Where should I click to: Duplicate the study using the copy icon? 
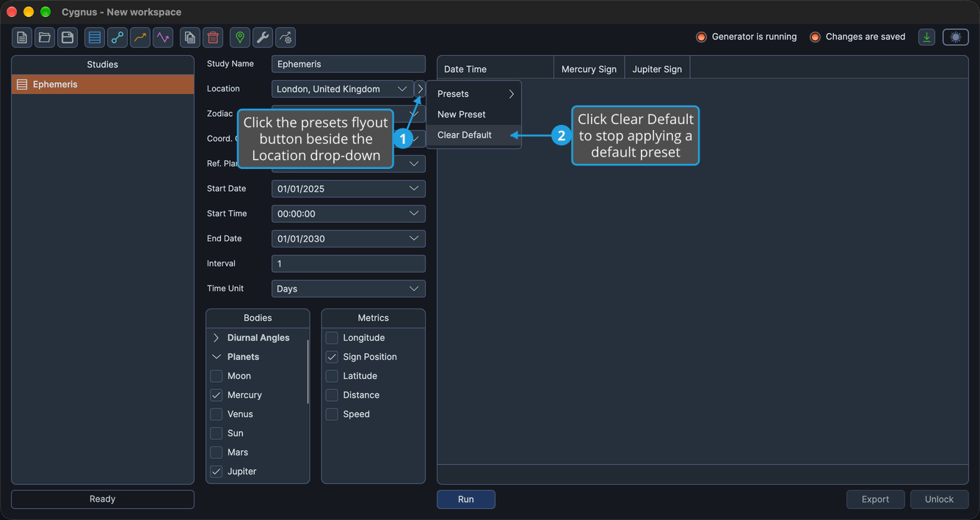(190, 37)
